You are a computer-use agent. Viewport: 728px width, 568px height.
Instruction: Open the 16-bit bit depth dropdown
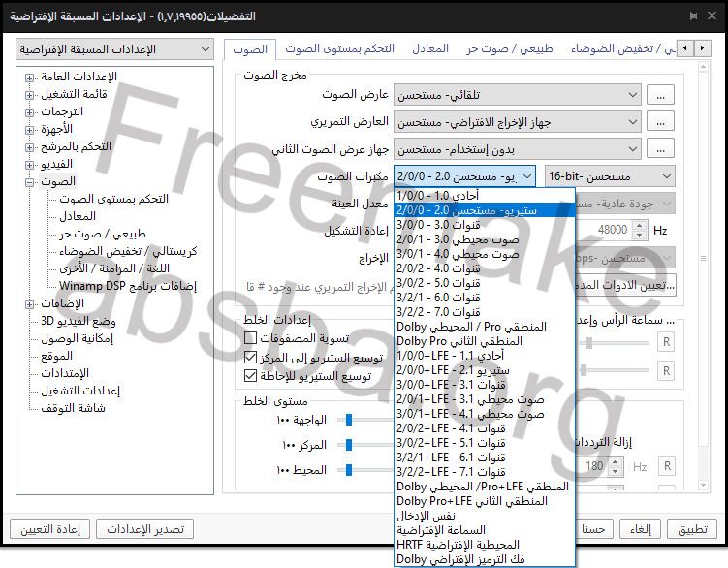pos(610,176)
